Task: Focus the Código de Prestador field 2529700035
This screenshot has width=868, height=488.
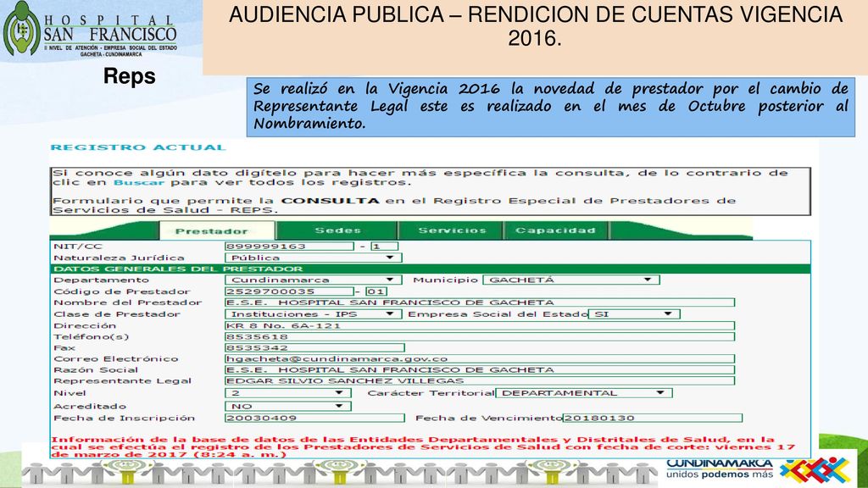Action: pos(290,291)
